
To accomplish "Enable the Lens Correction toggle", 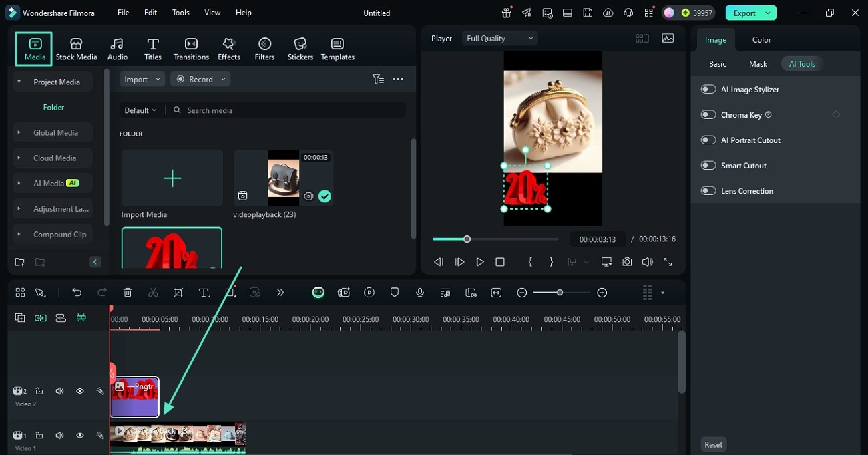I will click(708, 190).
